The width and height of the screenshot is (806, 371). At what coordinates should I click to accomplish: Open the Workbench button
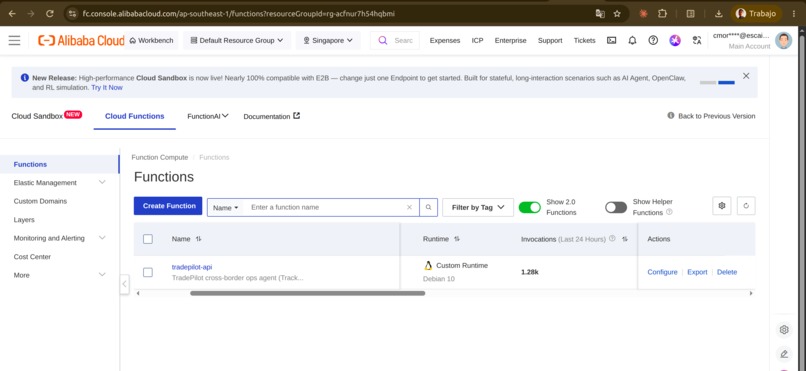(151, 41)
